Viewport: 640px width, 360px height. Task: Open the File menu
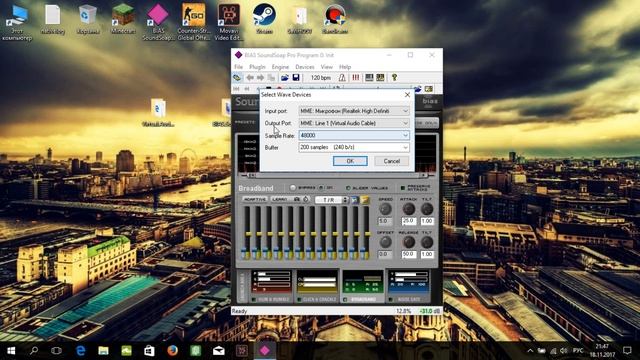[x=238, y=67]
